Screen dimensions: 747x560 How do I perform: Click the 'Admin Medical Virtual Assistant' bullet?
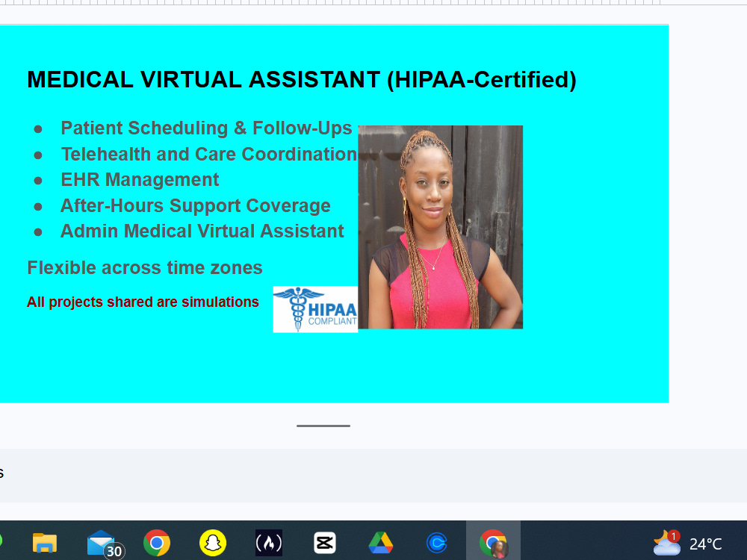tap(202, 231)
